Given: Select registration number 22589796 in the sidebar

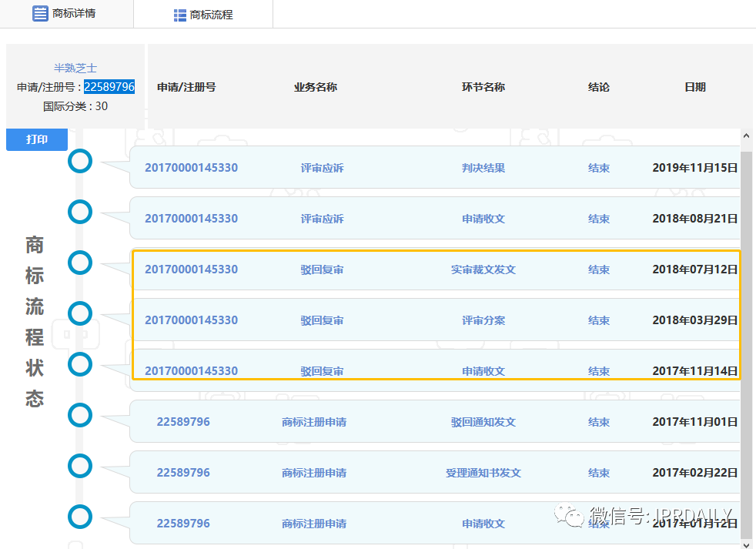Looking at the screenshot, I should (109, 87).
